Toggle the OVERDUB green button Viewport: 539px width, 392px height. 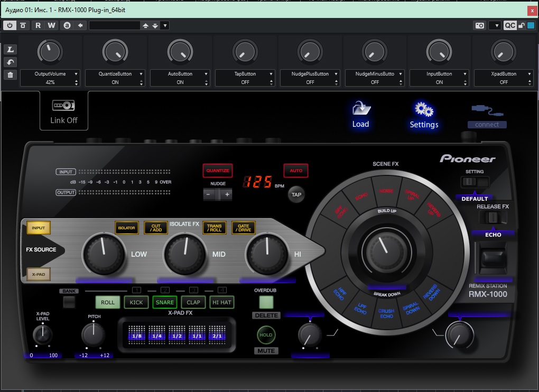266,302
